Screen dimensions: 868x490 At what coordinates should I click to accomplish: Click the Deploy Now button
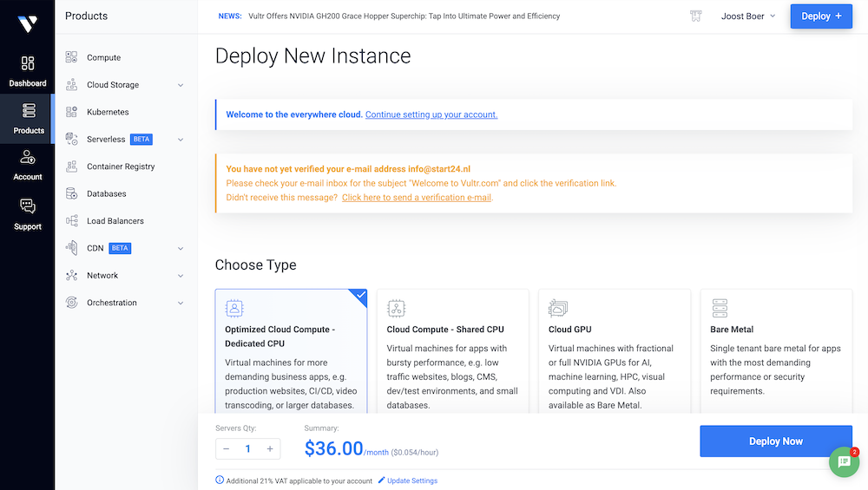[x=775, y=441]
